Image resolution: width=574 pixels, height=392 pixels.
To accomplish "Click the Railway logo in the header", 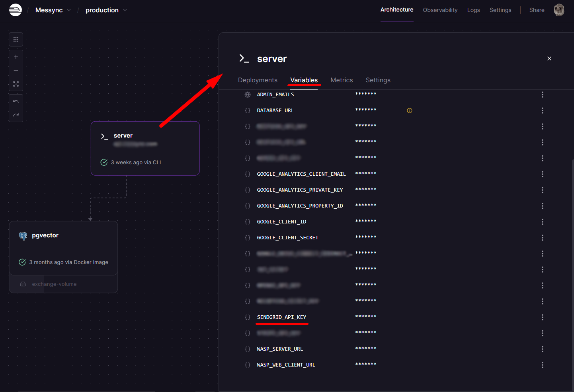I will point(16,10).
